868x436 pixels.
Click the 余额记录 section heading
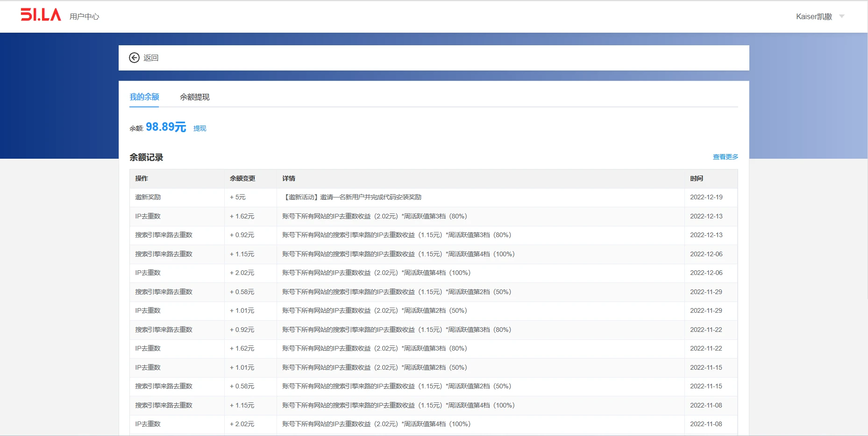coord(146,157)
